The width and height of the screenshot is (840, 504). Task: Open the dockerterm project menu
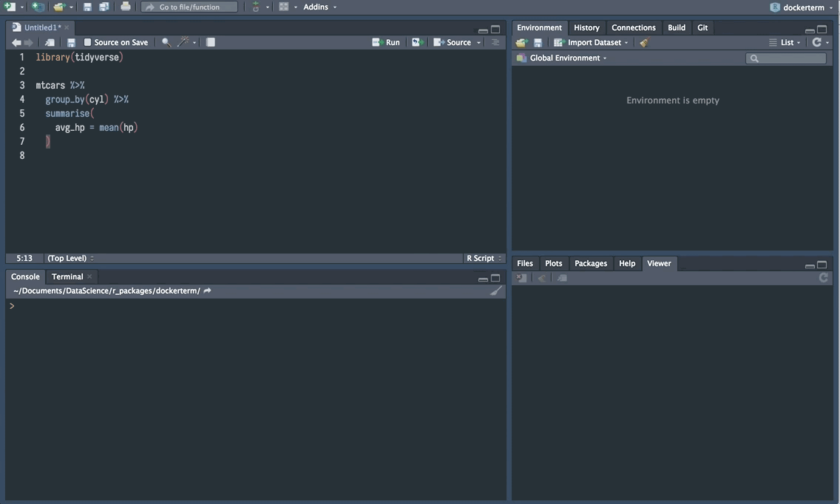[802, 7]
